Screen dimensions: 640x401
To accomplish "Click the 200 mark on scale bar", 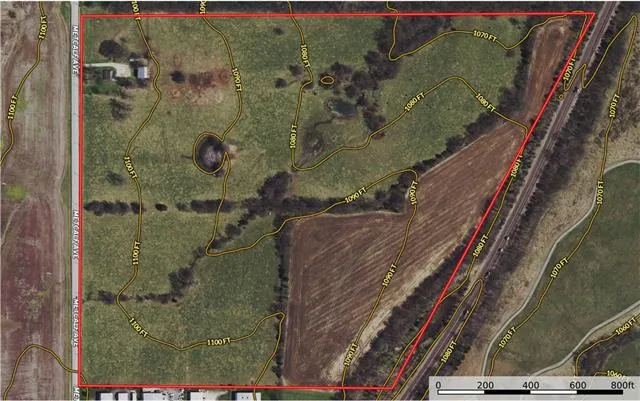I will tap(484, 385).
